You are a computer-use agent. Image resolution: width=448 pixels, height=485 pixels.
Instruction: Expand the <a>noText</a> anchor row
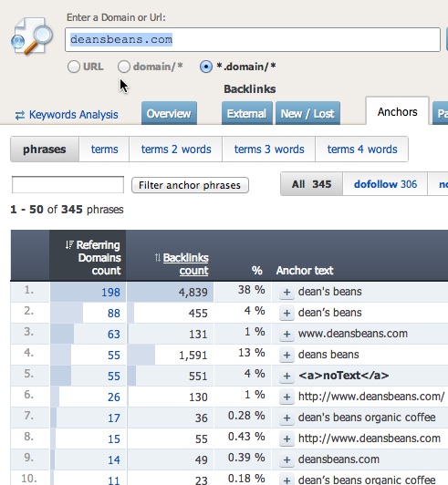pos(287,376)
